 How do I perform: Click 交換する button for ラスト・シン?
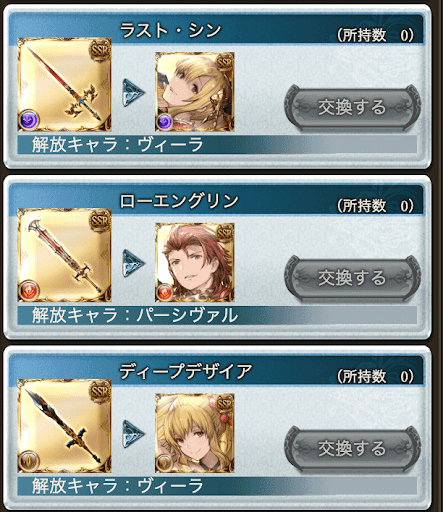click(352, 107)
